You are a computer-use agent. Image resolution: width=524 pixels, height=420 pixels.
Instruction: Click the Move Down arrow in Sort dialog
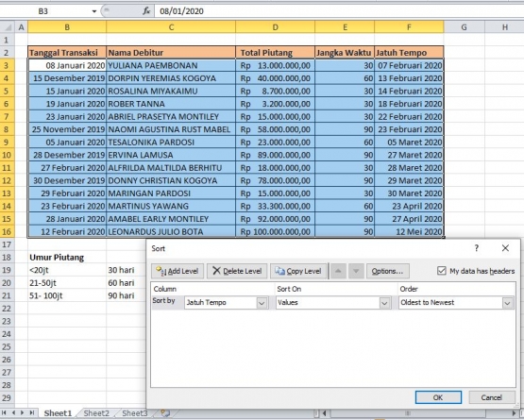click(x=356, y=271)
